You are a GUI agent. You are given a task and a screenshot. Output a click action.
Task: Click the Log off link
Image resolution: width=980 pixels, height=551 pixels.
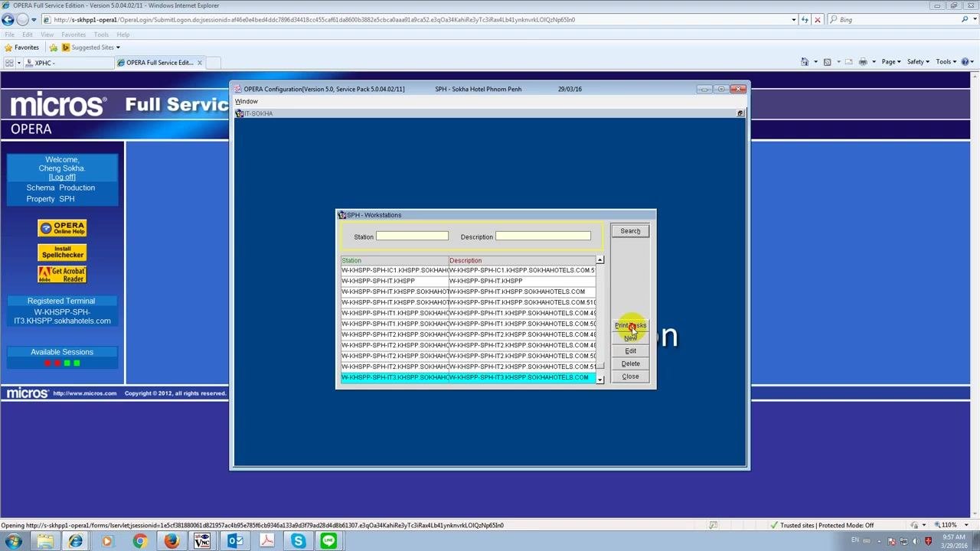click(x=62, y=178)
